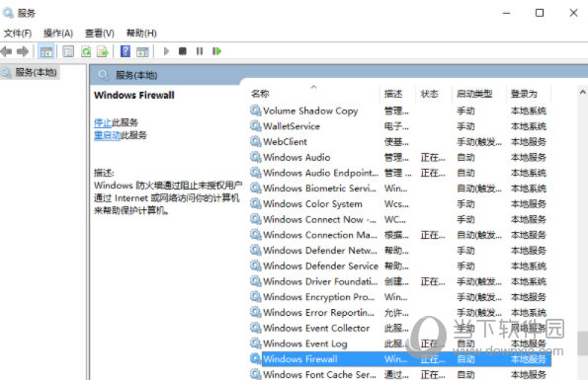Click gear icon beside Volume Shadow Copy
This screenshot has height=380, width=588.
(256, 111)
